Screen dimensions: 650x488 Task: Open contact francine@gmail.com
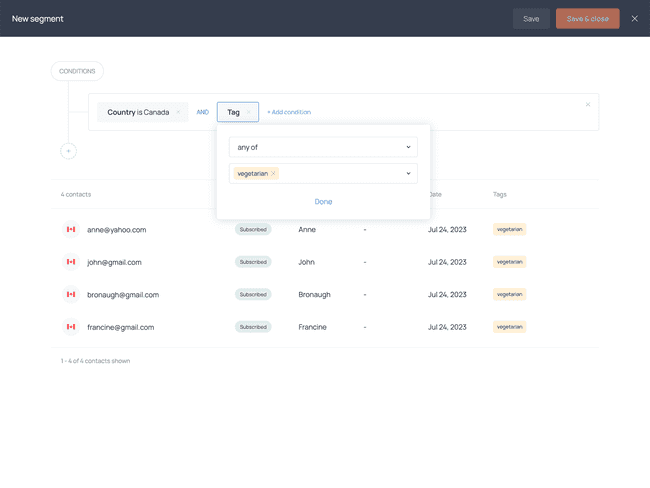[120, 327]
